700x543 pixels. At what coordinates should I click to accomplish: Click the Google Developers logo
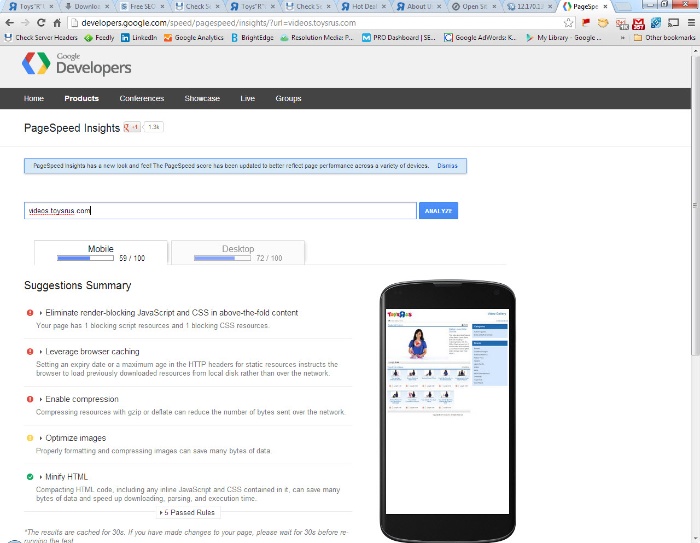(77, 64)
